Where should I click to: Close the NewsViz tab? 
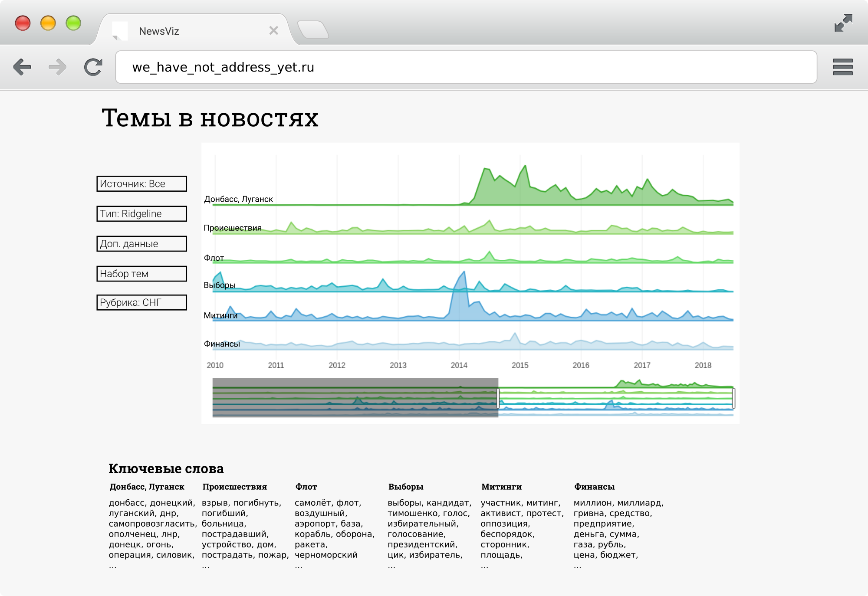click(x=273, y=30)
